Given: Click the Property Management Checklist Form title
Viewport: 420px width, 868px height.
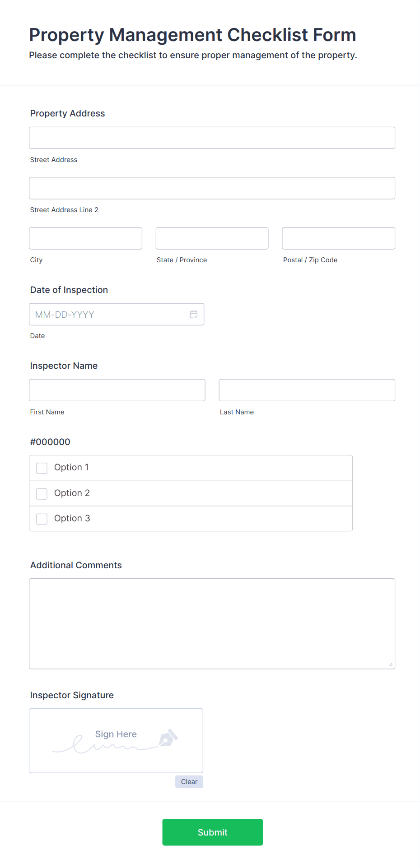Looking at the screenshot, I should [192, 35].
